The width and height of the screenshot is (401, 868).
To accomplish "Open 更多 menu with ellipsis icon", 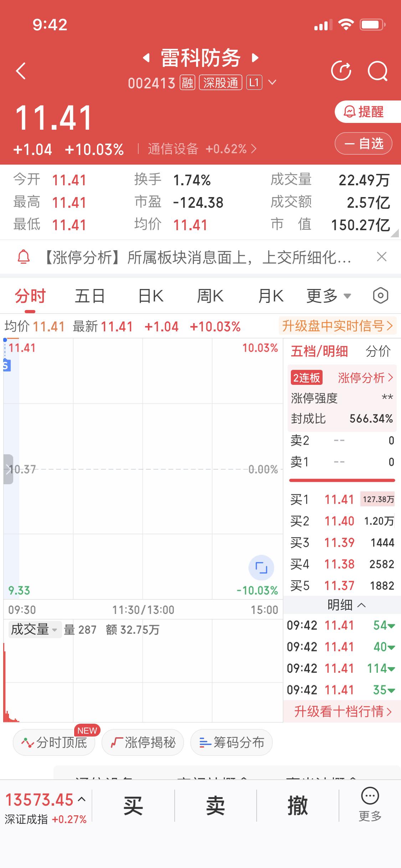I will (370, 804).
